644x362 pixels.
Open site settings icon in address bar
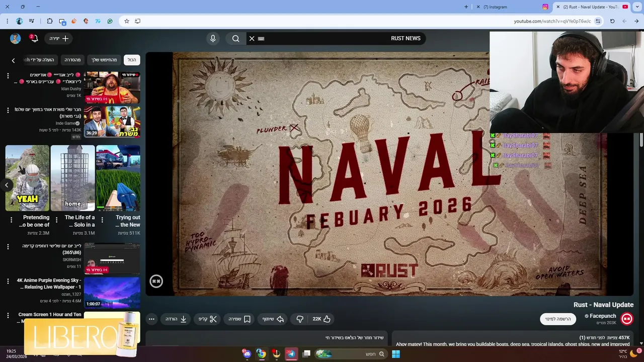coord(598,21)
